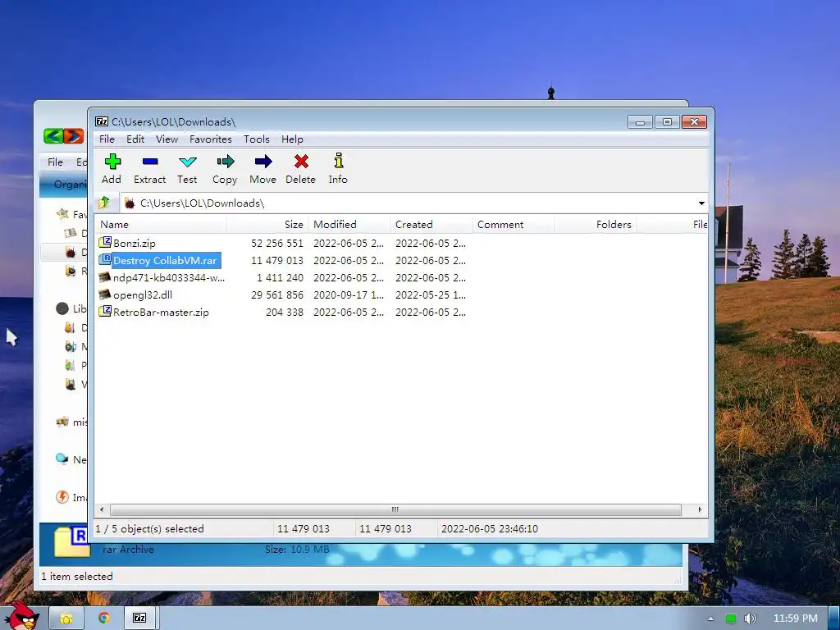The image size is (840, 630).
Task: Run Test on the selected archive
Action: click(188, 162)
